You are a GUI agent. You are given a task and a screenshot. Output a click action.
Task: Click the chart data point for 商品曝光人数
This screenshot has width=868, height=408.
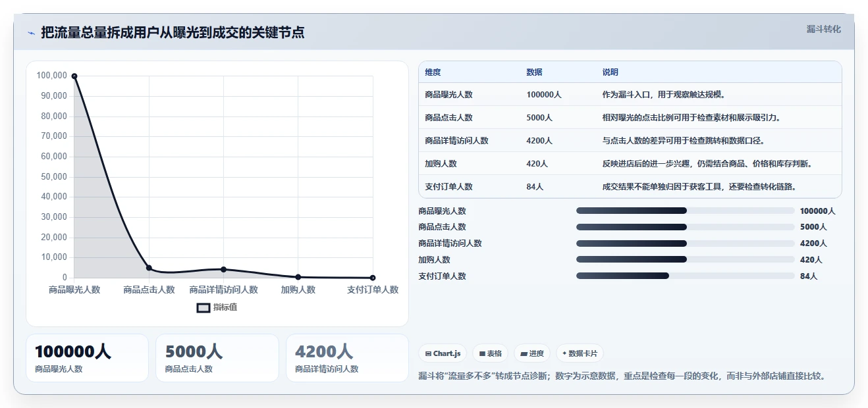coord(74,76)
